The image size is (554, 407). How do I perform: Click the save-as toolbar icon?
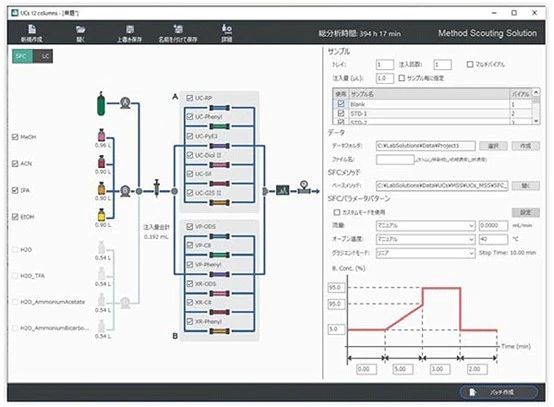178,29
